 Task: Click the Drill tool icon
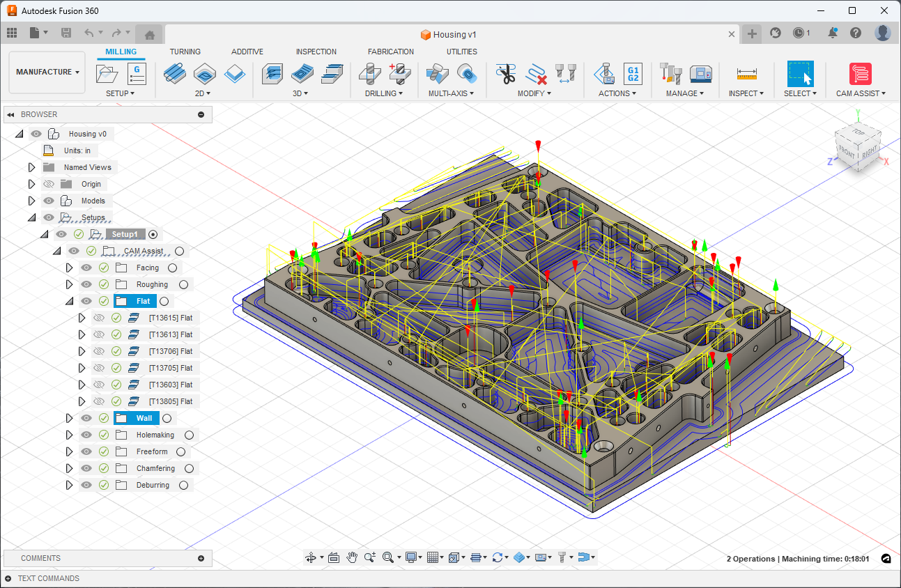point(370,73)
